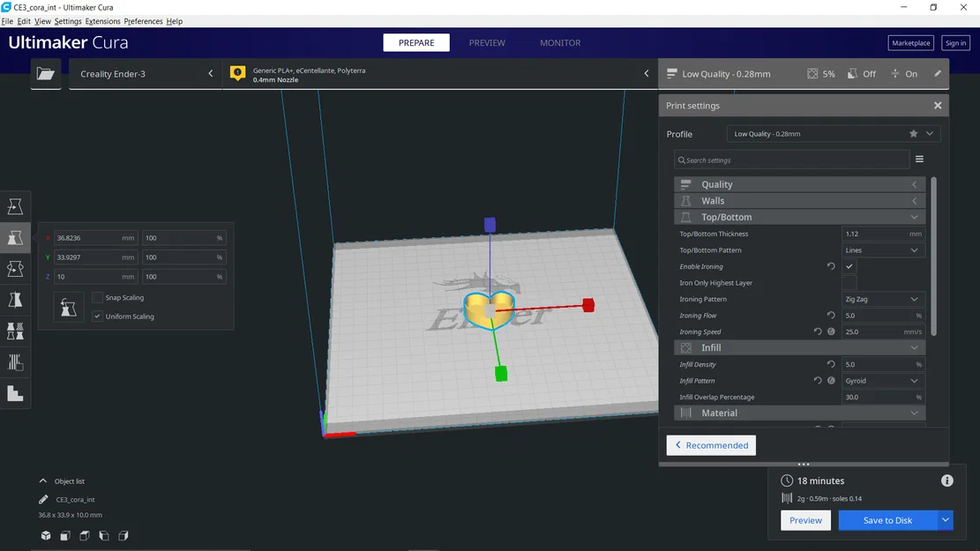Close the Print settings panel
The image size is (980, 551).
tap(938, 106)
